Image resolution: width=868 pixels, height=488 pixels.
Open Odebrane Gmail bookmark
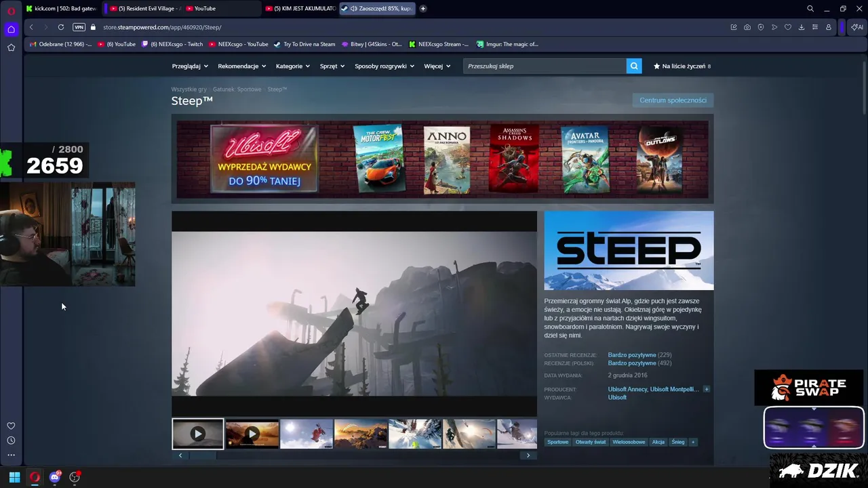[x=61, y=44]
